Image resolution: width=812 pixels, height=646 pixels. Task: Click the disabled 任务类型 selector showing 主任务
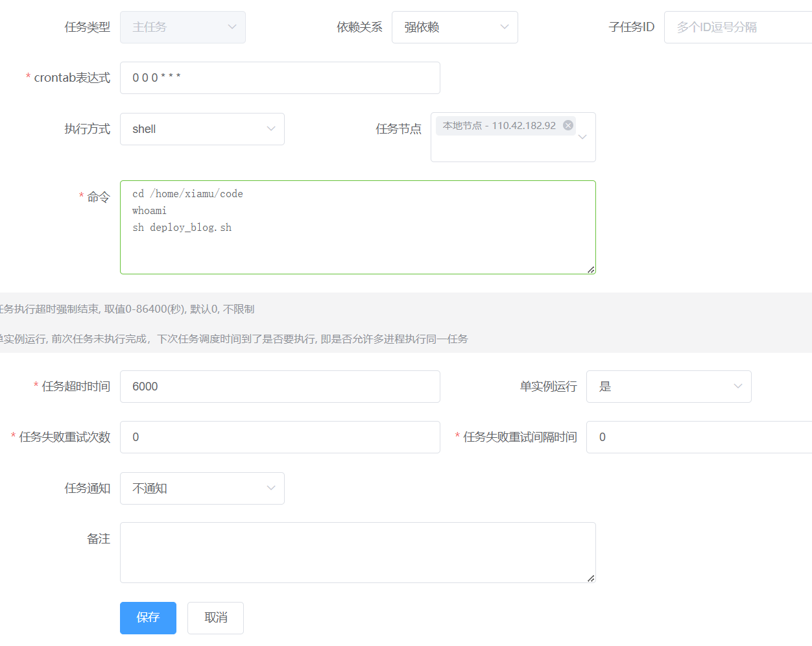pos(182,27)
